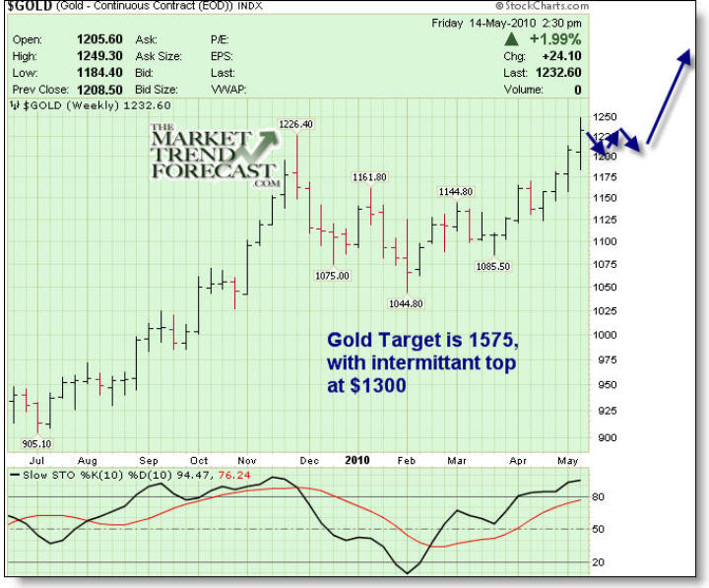Click the 1000 price axis label
The width and height of the screenshot is (709, 588).
[605, 335]
